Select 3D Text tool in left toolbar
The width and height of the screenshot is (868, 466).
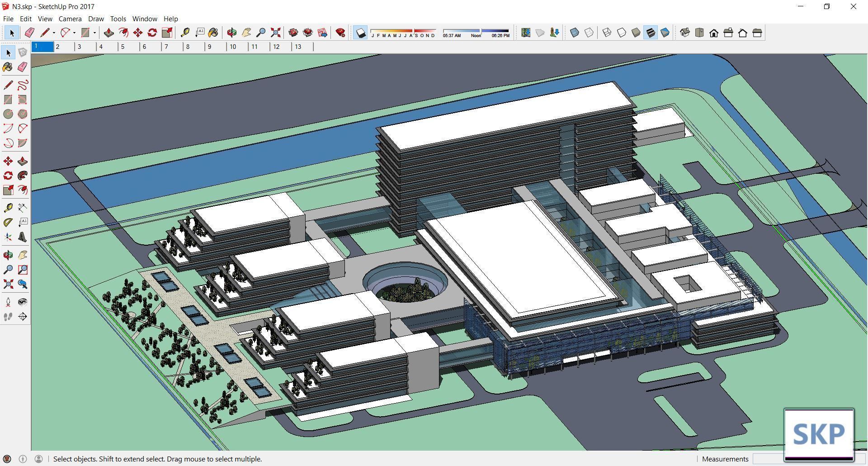coord(23,237)
